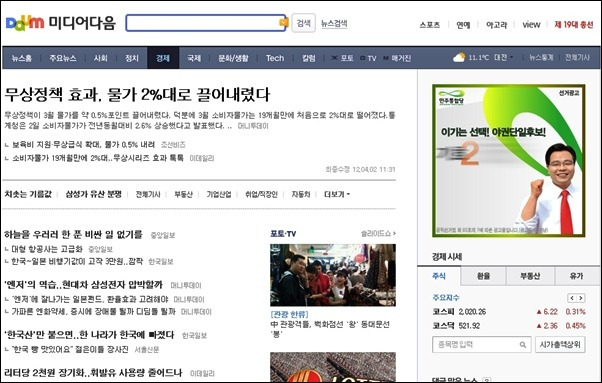Open the market crowd photo thumbnail
Image resolution: width=602 pixels, height=383 pixels.
[x=333, y=275]
